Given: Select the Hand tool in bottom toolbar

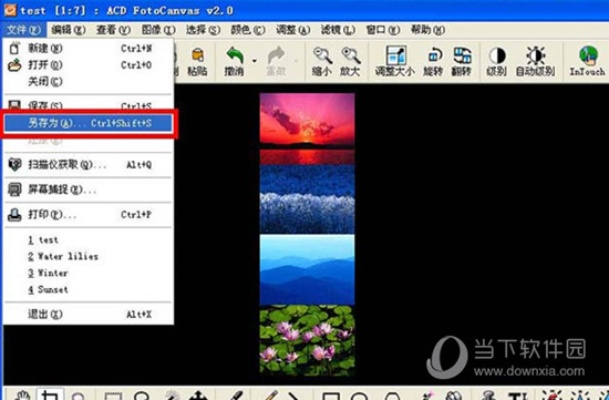Looking at the screenshot, I should pos(23,395).
